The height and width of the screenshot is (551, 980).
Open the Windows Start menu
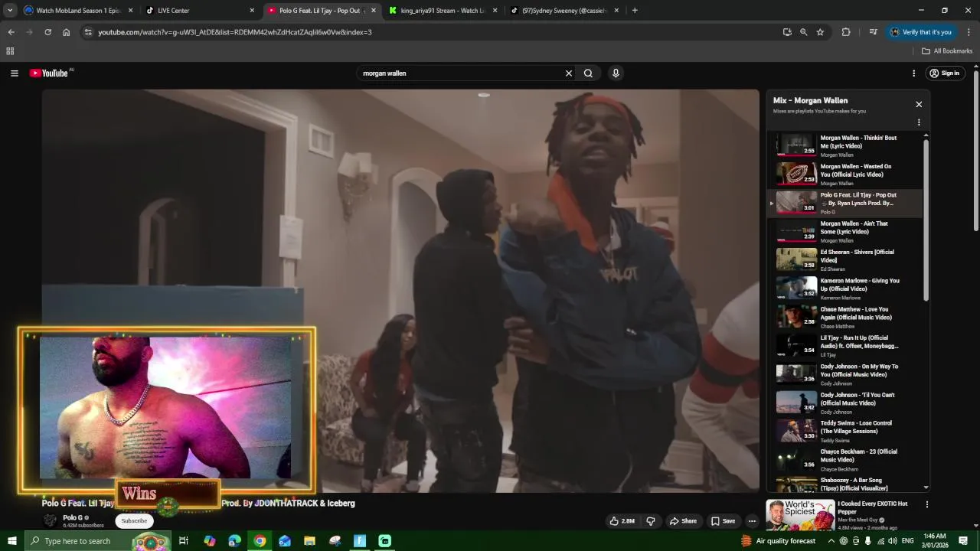click(x=11, y=541)
